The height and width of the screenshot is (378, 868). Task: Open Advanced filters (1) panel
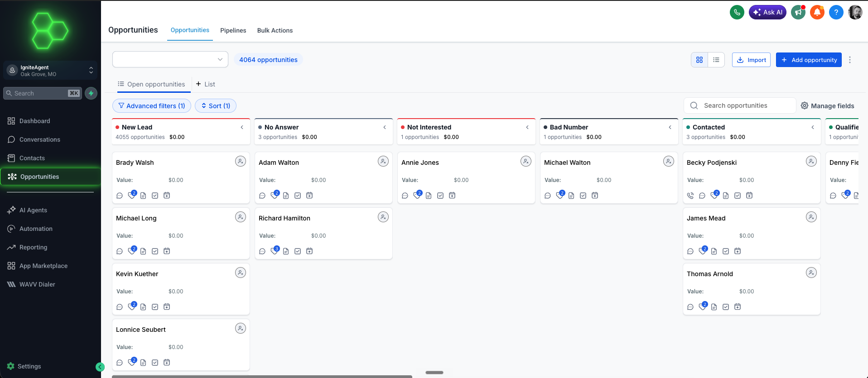152,105
